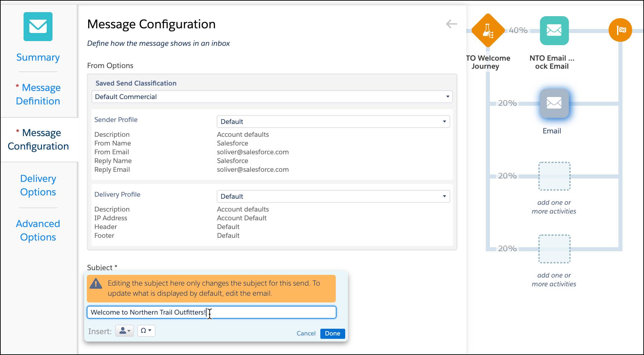Image resolution: width=644 pixels, height=355 pixels.
Task: Click the NTO Email teal envelope activity
Action: coord(554,31)
